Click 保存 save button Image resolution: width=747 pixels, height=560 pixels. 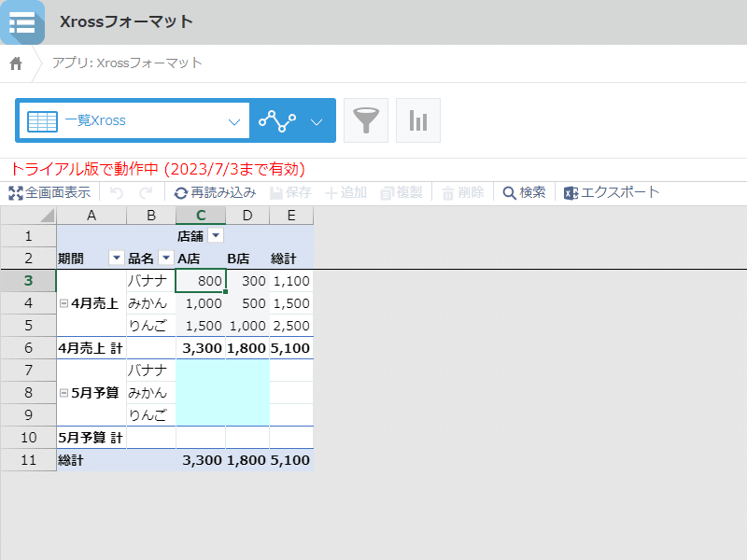(290, 193)
